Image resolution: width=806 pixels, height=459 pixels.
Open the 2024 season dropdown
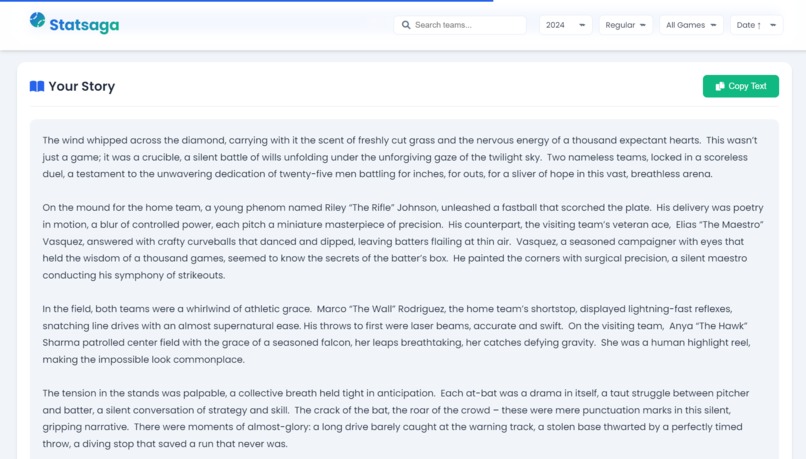(x=565, y=25)
